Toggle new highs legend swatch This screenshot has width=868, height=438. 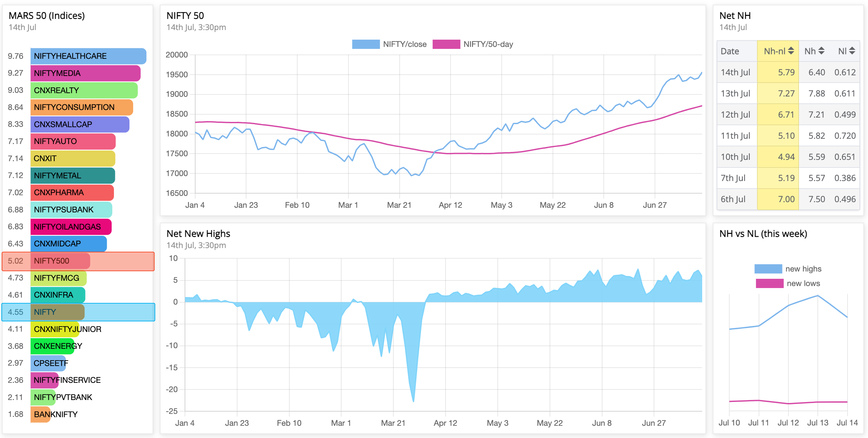tap(768, 269)
